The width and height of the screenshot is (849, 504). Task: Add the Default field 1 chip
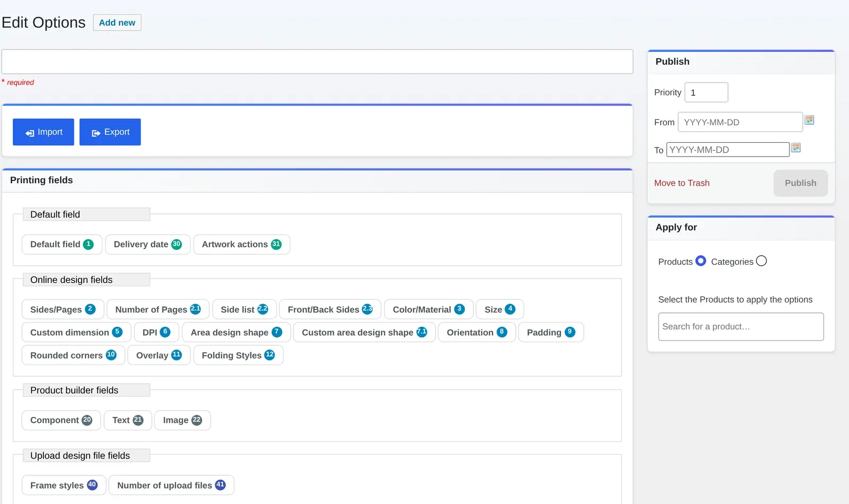point(62,245)
